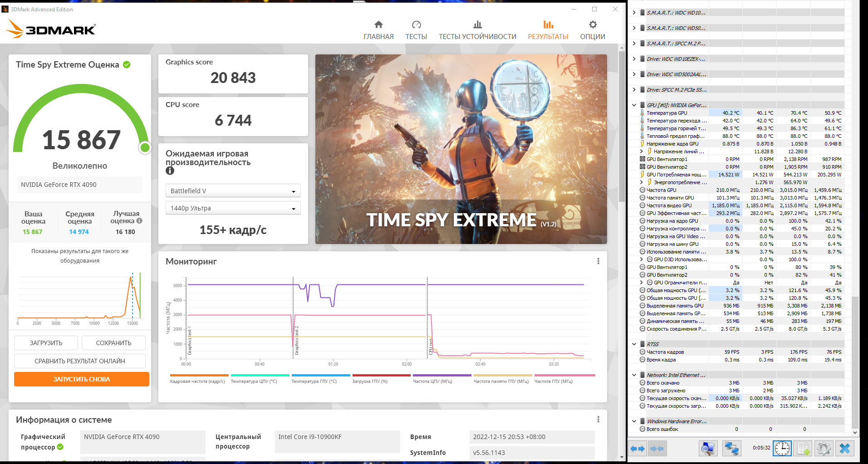Click gauge icon of Частота кадров row

642,352
